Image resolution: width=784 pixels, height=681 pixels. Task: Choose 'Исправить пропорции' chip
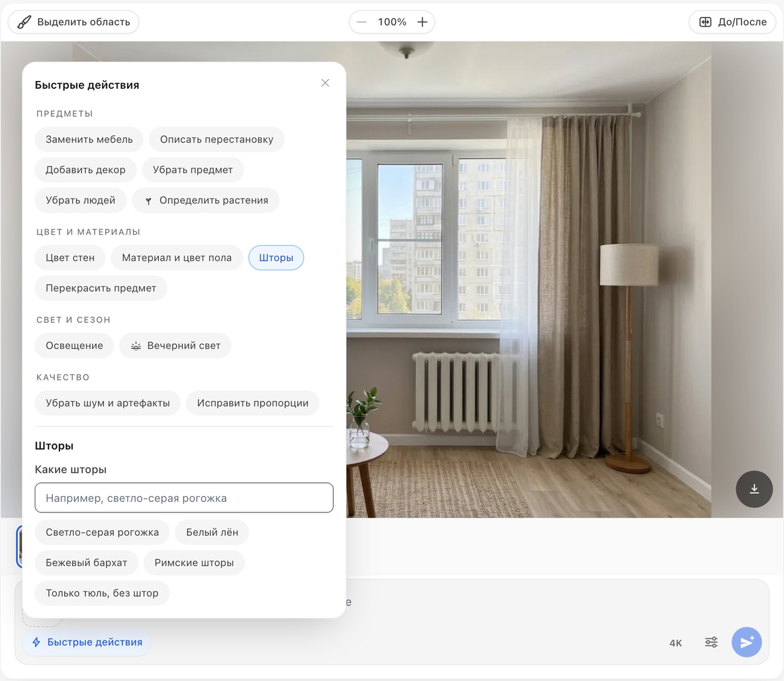point(253,403)
